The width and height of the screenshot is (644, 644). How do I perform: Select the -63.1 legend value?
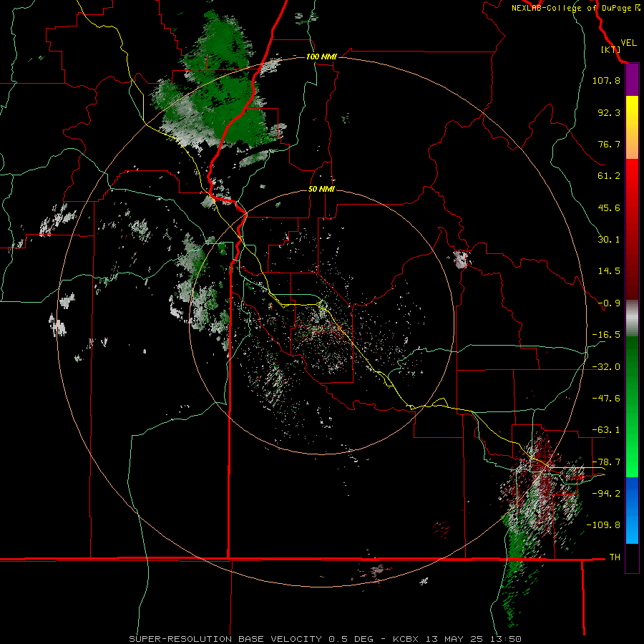606,430
